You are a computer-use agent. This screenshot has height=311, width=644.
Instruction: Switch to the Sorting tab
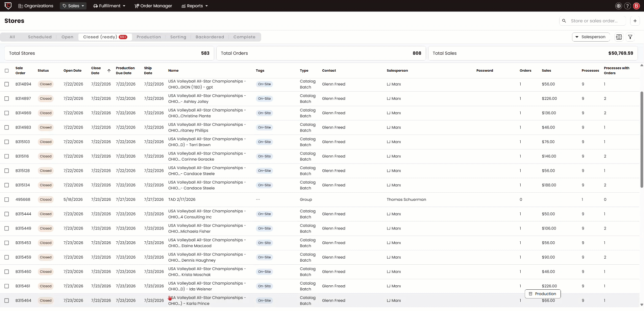[178, 37]
